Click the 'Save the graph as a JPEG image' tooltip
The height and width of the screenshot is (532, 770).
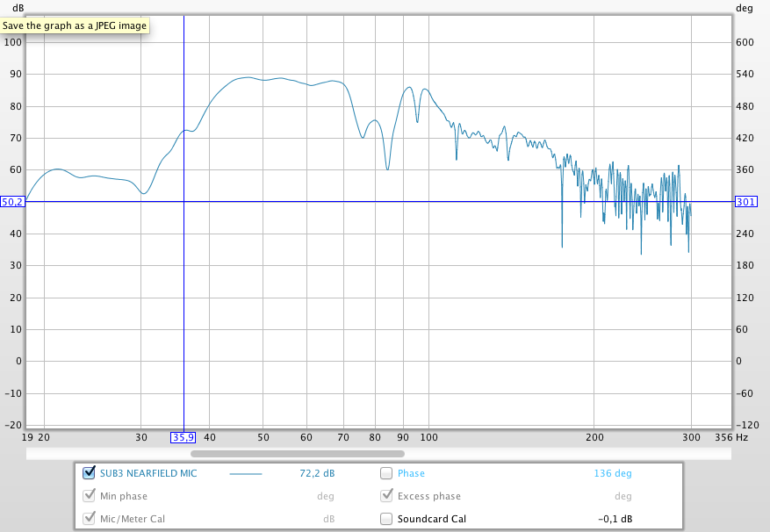coord(75,25)
